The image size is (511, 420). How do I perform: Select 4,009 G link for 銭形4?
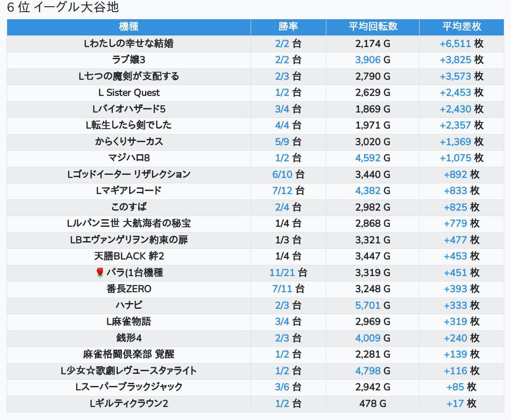pyautogui.click(x=368, y=338)
